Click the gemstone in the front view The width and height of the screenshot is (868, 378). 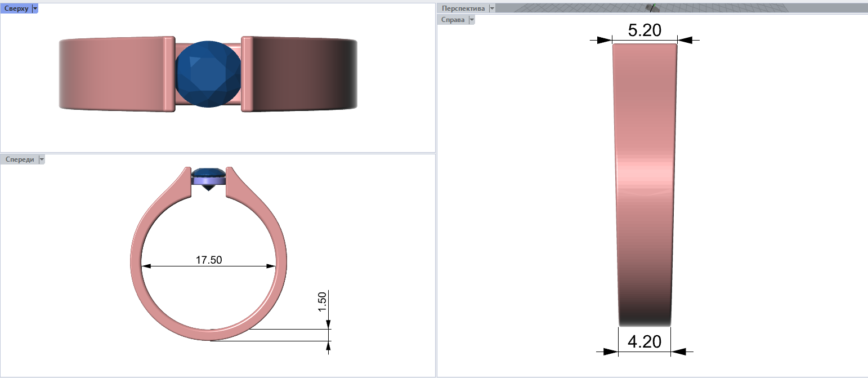pyautogui.click(x=209, y=171)
